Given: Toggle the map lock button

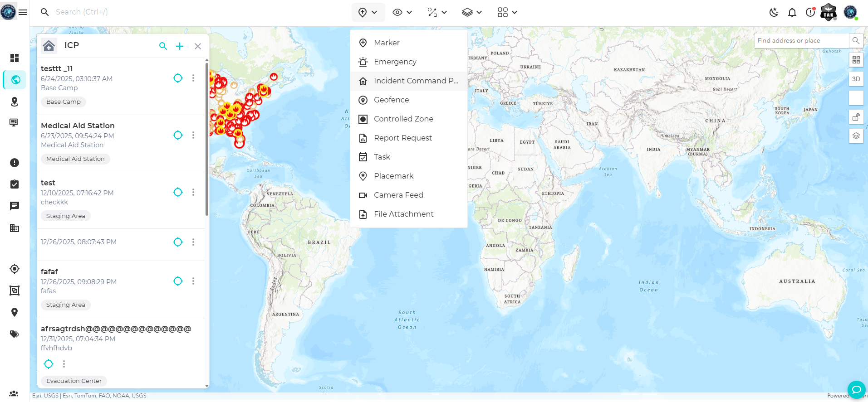Looking at the screenshot, I should click(856, 117).
